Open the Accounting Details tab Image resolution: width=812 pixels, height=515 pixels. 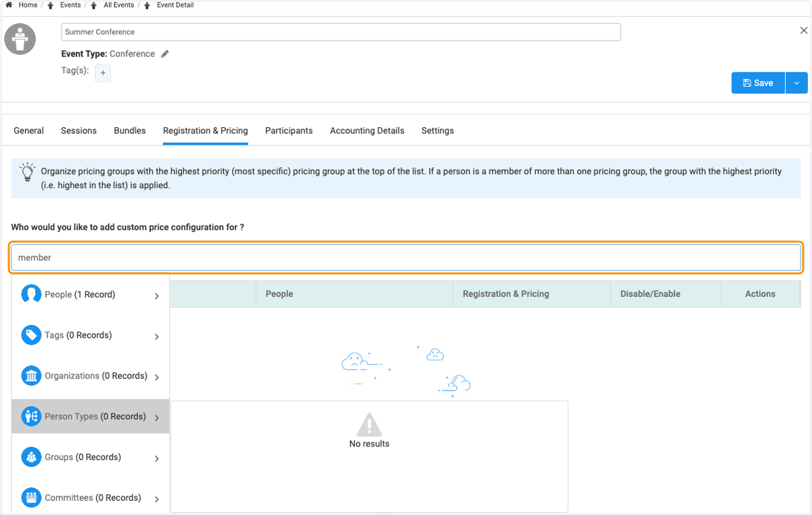click(367, 131)
